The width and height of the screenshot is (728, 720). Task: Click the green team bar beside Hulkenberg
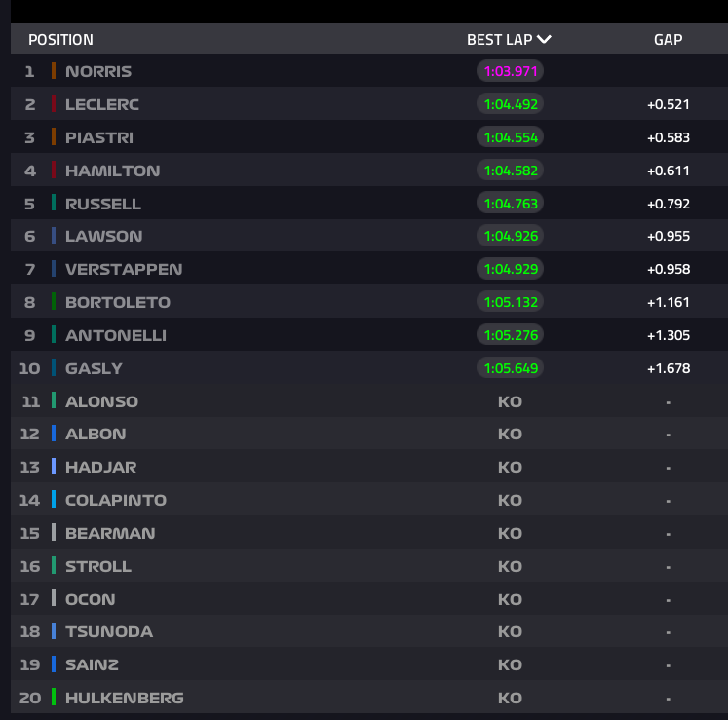pos(54,698)
